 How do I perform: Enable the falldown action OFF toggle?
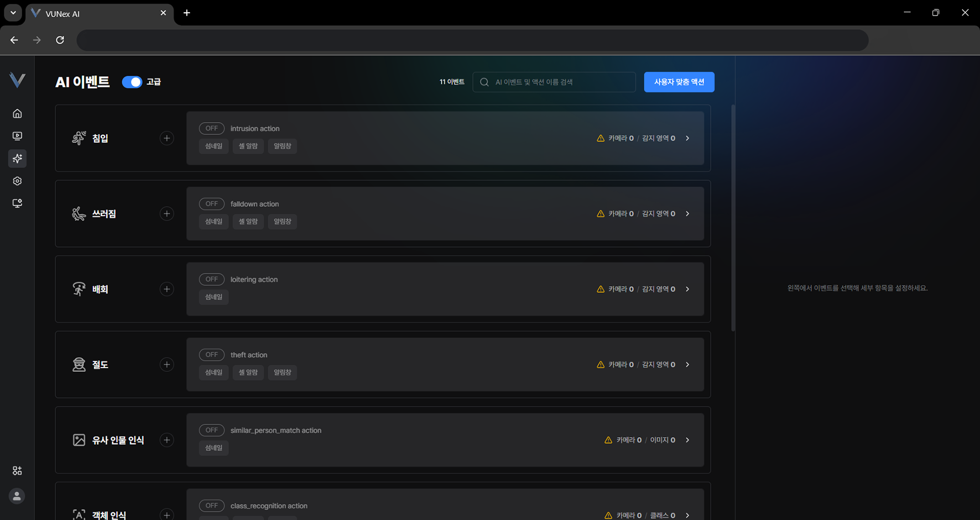[x=211, y=204]
